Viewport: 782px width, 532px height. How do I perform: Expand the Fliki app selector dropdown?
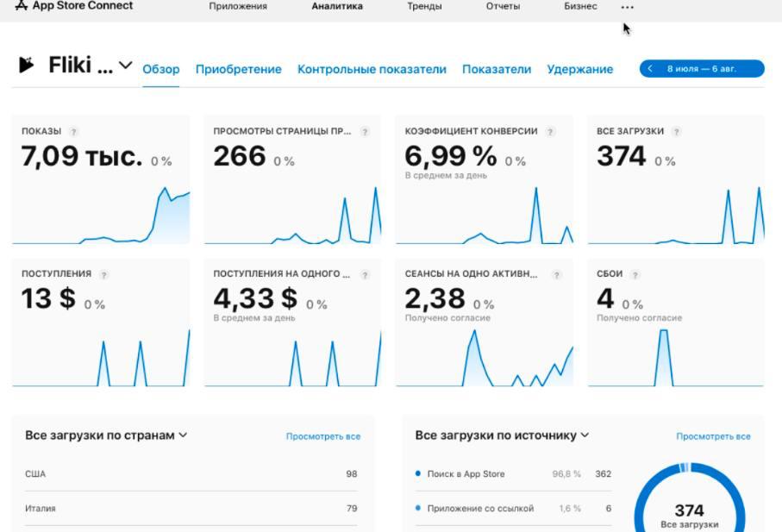point(126,66)
